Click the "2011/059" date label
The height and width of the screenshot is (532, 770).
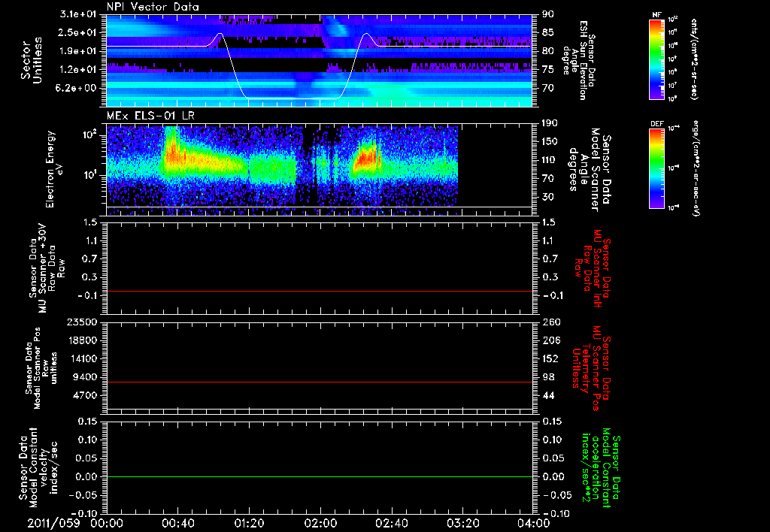tap(53, 523)
